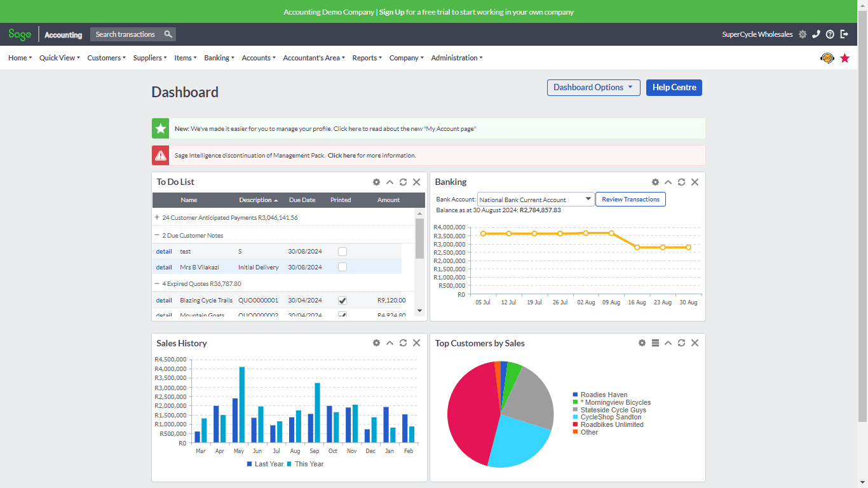Viewport: 868px width, 488px height.
Task: Switch Top Customers widget to list view
Action: pyautogui.click(x=655, y=343)
